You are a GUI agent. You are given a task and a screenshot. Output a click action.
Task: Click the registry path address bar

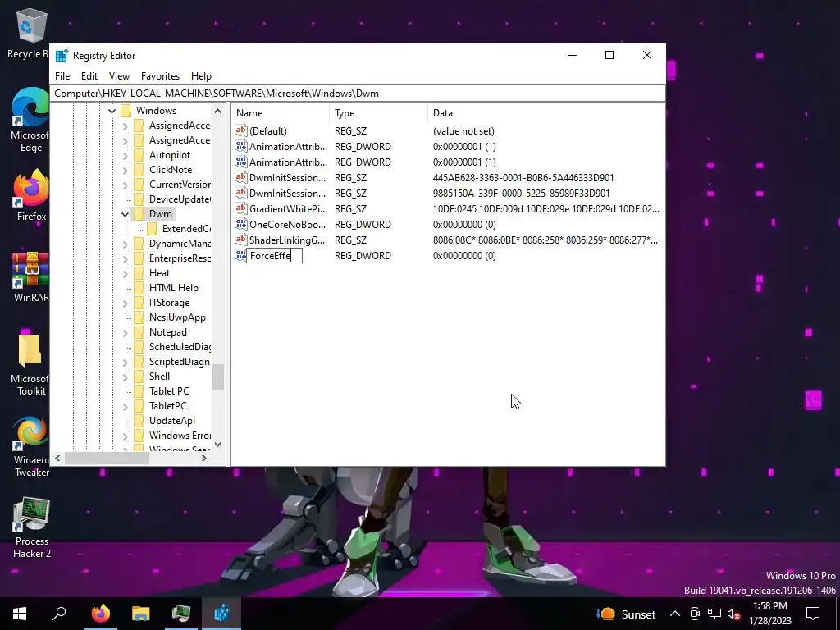click(x=358, y=94)
